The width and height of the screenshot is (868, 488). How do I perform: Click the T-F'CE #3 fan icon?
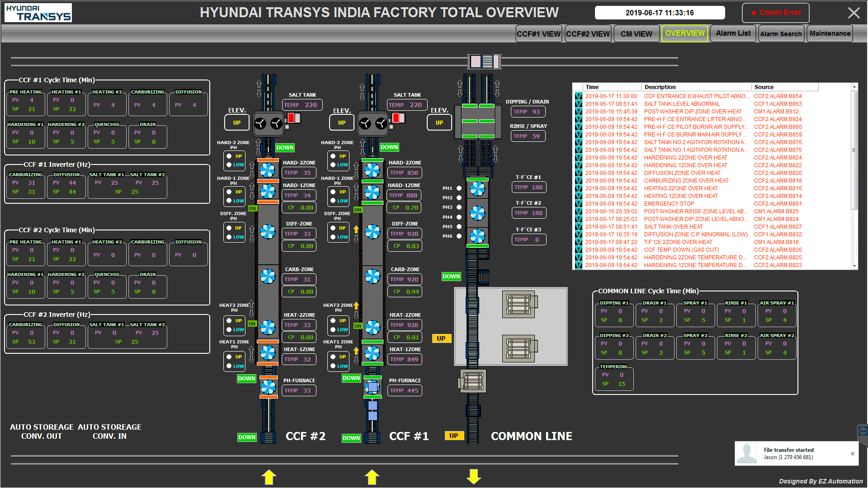click(x=477, y=235)
